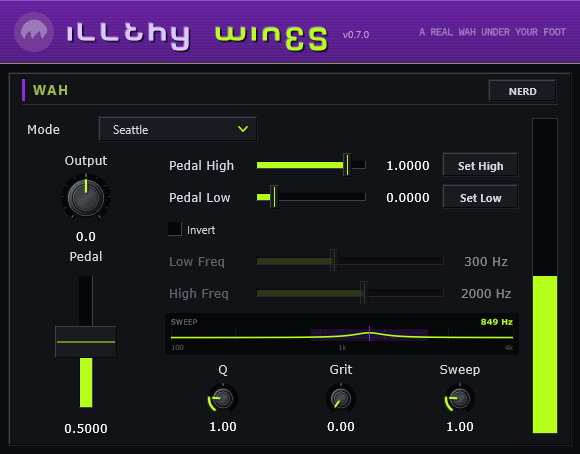Screen dimensions: 580x454
Task: Click the Pedal Low value 0.0000
Action: [408, 198]
